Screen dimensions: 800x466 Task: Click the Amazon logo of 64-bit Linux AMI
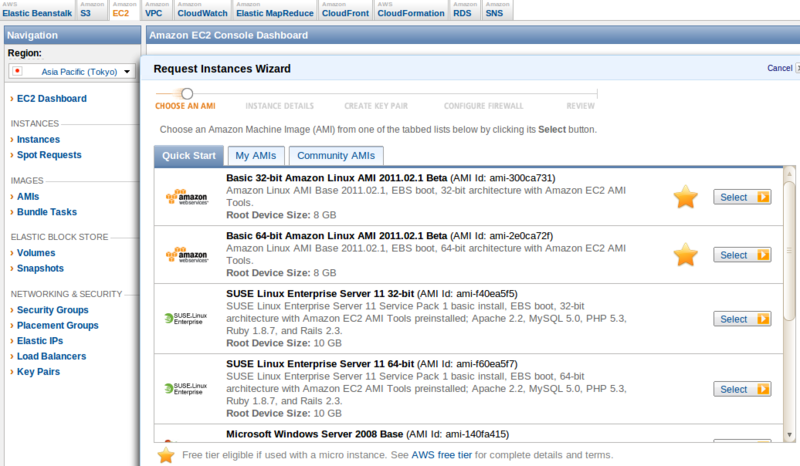click(x=187, y=255)
